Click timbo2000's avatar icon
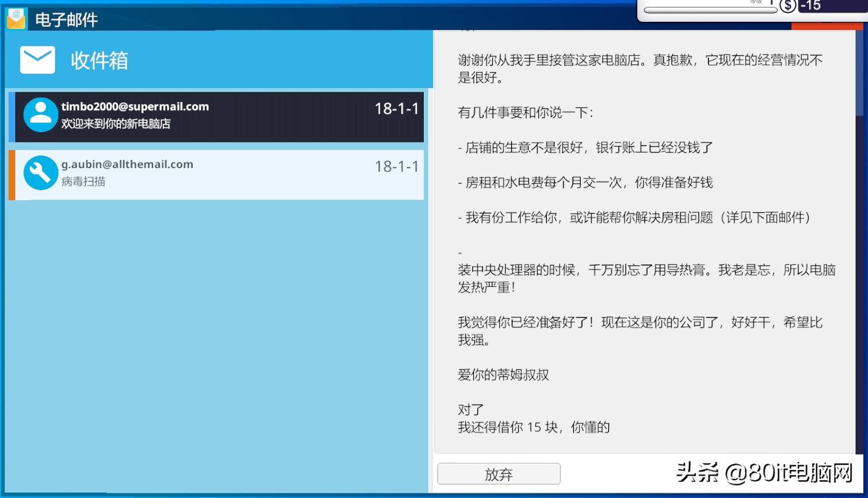Viewport: 868px width, 498px height. 40,115
